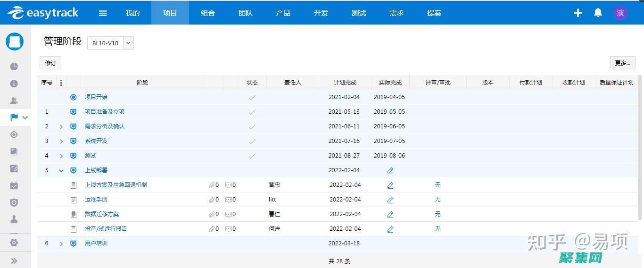Click the 更多... button
The image size is (644, 268).
point(622,63)
